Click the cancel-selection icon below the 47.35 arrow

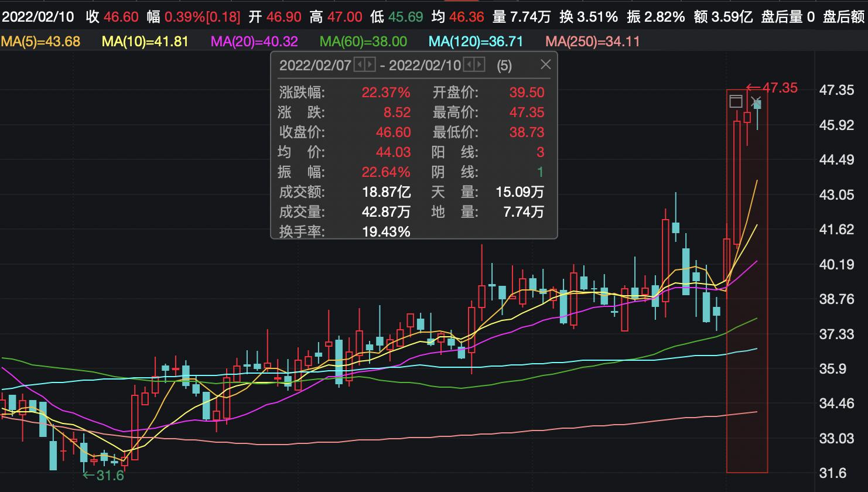756,100
